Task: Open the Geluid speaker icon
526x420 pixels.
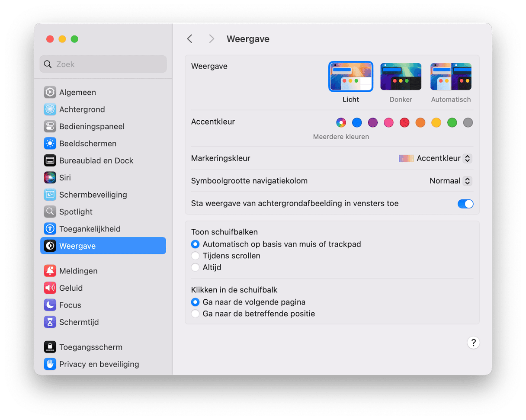Action: [x=50, y=288]
